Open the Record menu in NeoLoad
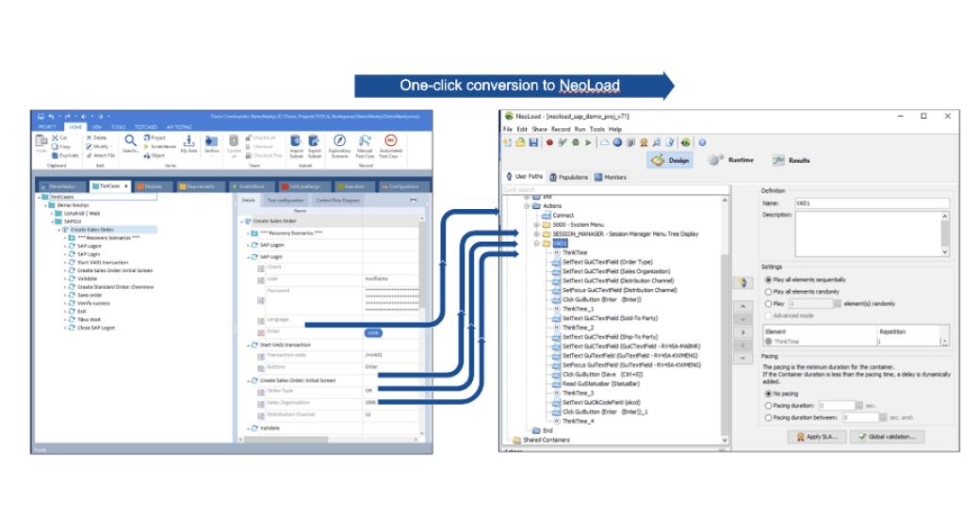Screen dimensions: 980x515 (x=560, y=129)
